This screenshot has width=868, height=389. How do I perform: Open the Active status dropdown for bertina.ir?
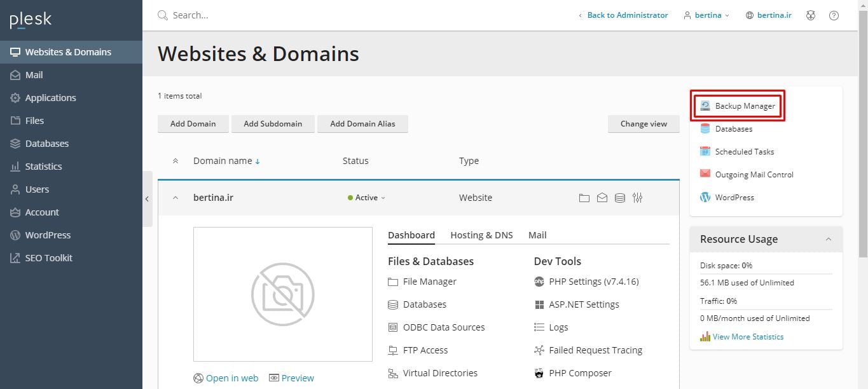coord(367,198)
